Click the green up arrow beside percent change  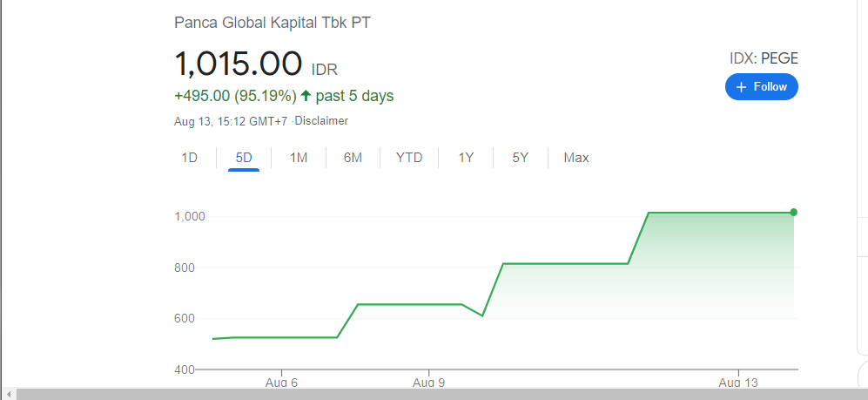pyautogui.click(x=306, y=95)
